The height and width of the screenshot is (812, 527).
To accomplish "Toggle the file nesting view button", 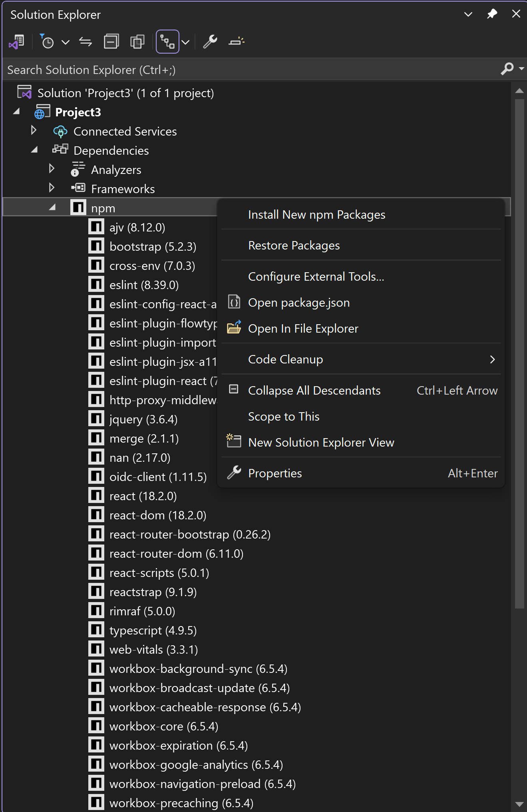I will tap(167, 42).
